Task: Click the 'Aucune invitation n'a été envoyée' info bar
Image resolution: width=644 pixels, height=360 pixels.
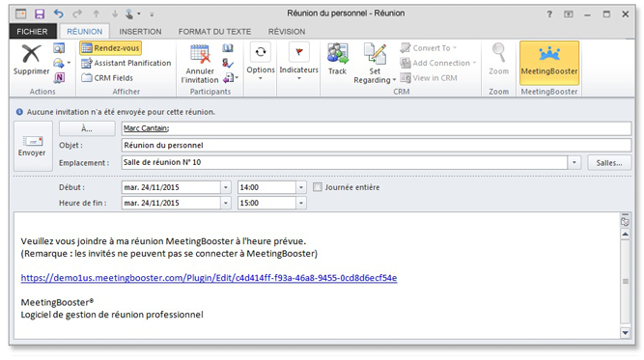Action: 116,112
